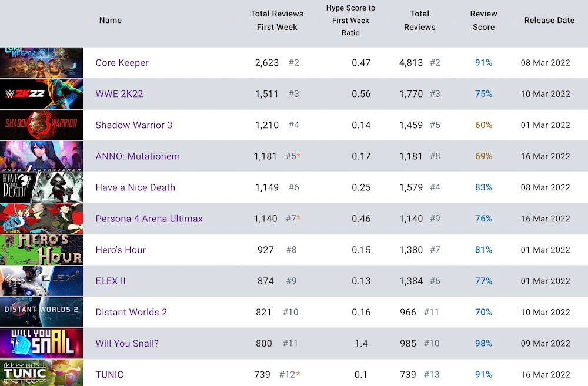The height and width of the screenshot is (386, 588).
Task: Click Hero's Hour's 81% review score
Action: click(x=484, y=250)
